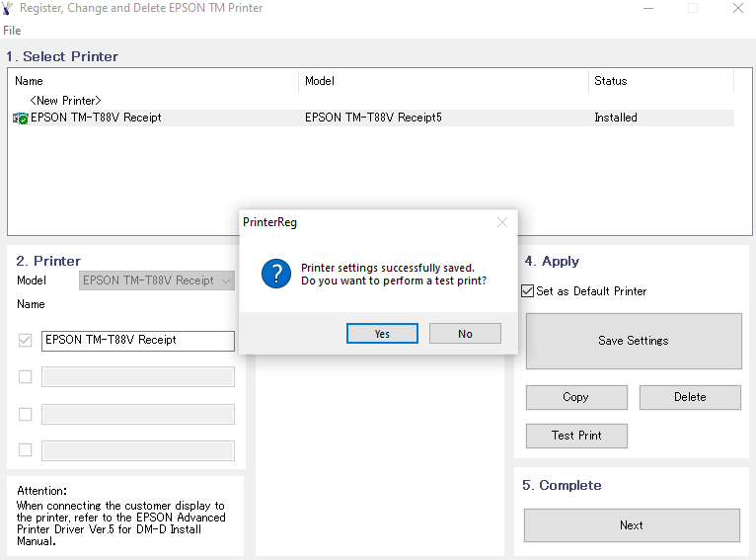This screenshot has height=560, width=756.
Task: Click the fourth empty name field
Action: click(x=138, y=450)
